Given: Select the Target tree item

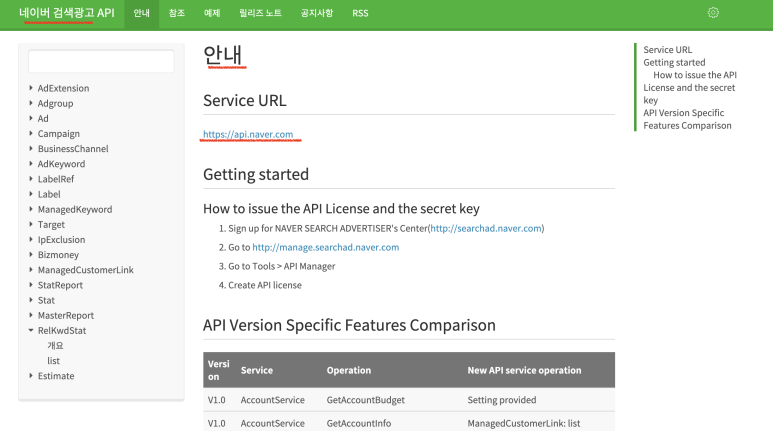Looking at the screenshot, I should click(x=51, y=224).
